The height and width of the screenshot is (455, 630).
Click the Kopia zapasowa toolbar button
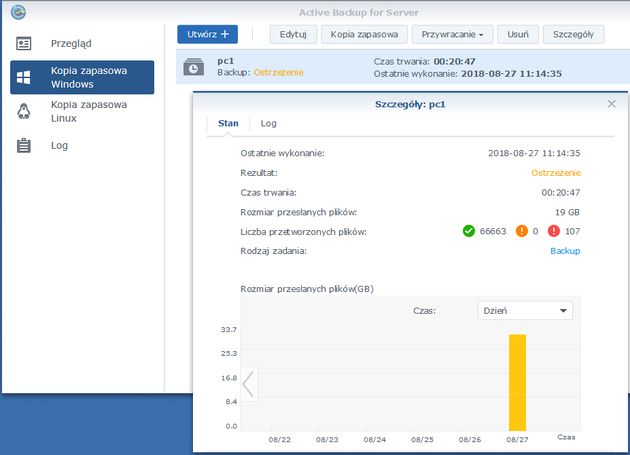(x=364, y=34)
